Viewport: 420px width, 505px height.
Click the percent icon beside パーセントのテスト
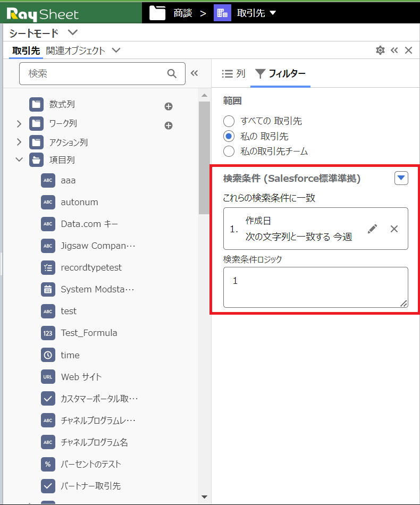(48, 464)
